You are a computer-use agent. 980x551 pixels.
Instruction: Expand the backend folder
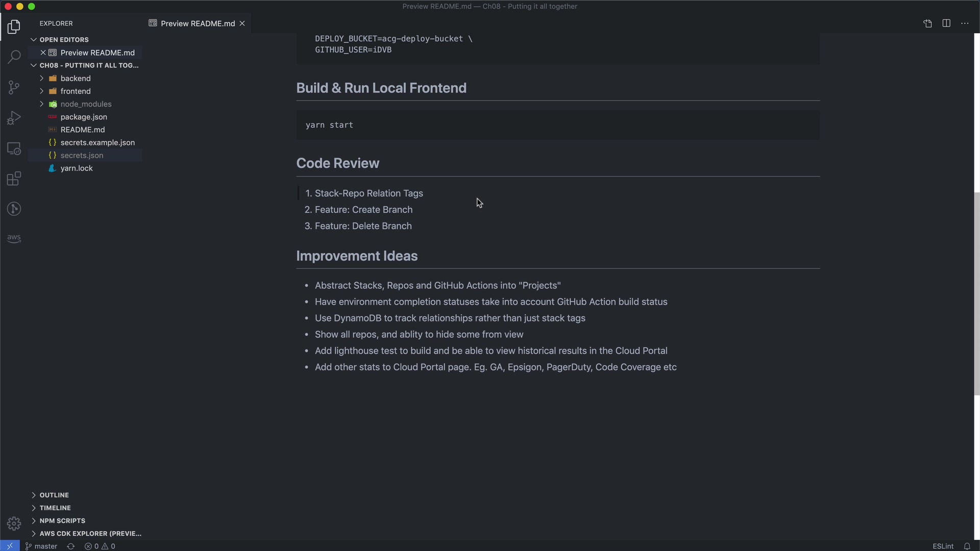point(76,79)
